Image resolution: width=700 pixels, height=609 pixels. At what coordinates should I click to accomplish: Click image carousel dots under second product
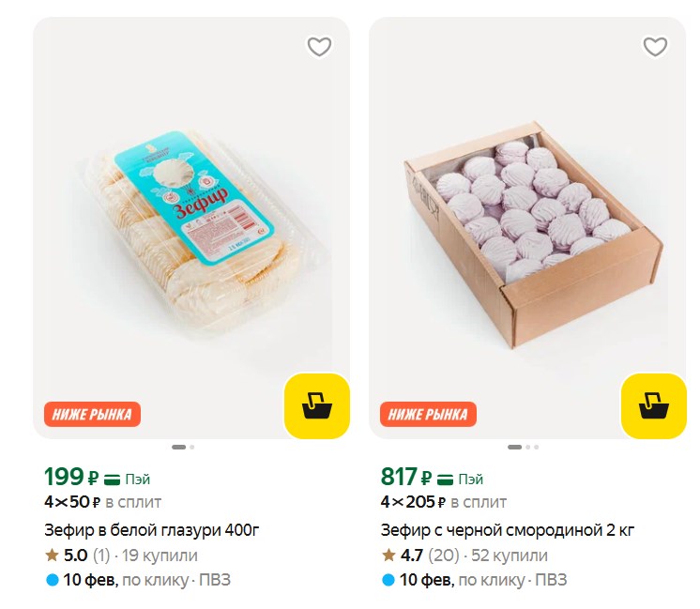tap(520, 447)
